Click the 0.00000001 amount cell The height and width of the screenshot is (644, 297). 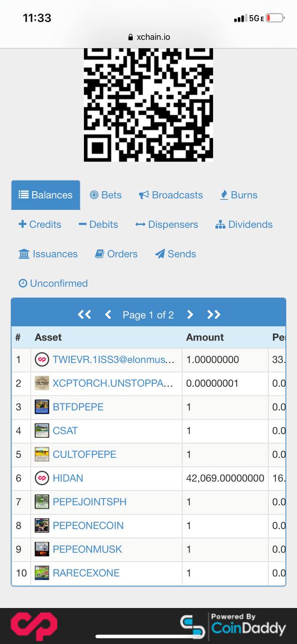point(225,383)
